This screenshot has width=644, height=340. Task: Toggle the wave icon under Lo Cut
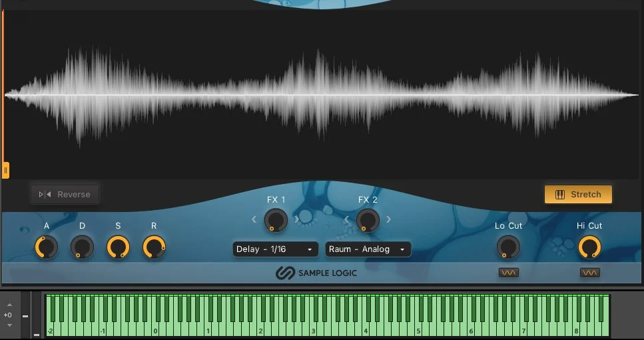coord(508,273)
